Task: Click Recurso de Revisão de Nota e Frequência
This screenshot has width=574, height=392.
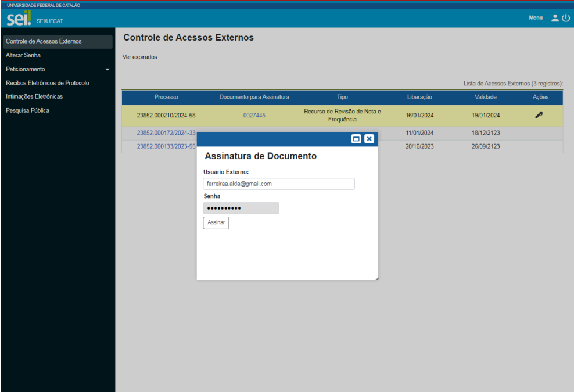Action: tap(342, 116)
